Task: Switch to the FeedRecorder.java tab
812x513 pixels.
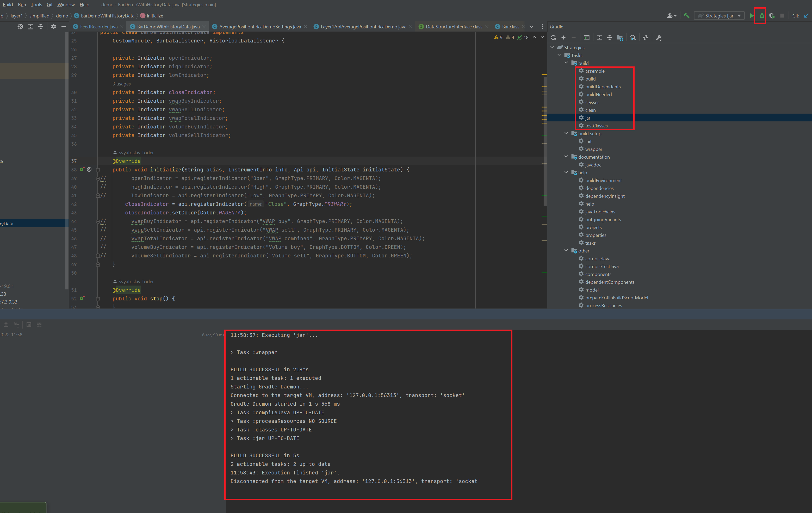Action: pos(98,26)
